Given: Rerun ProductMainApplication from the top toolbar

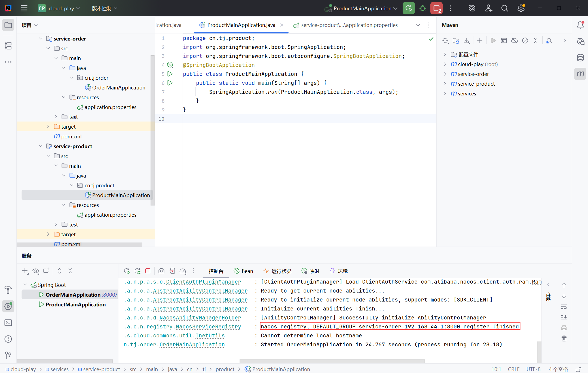Looking at the screenshot, I should tap(409, 8).
